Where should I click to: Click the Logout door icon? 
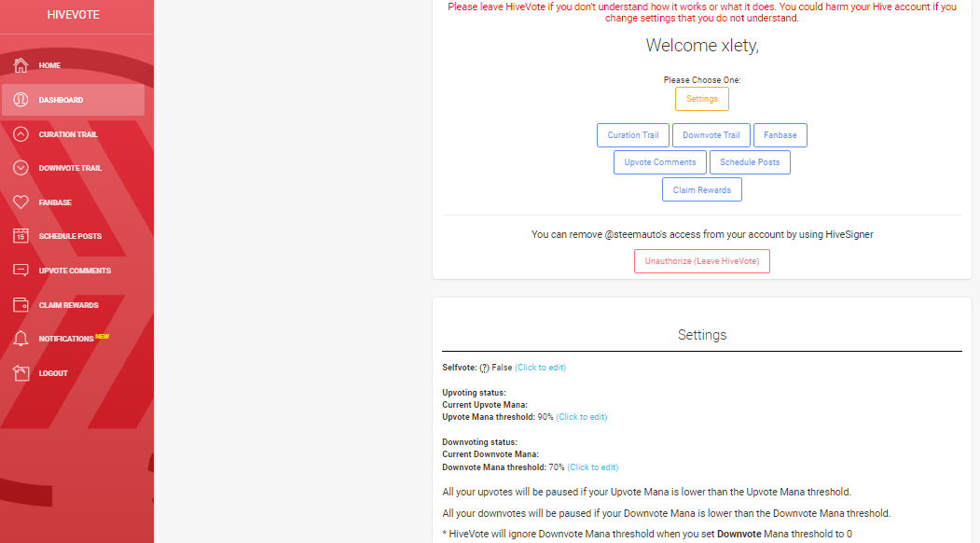point(21,373)
